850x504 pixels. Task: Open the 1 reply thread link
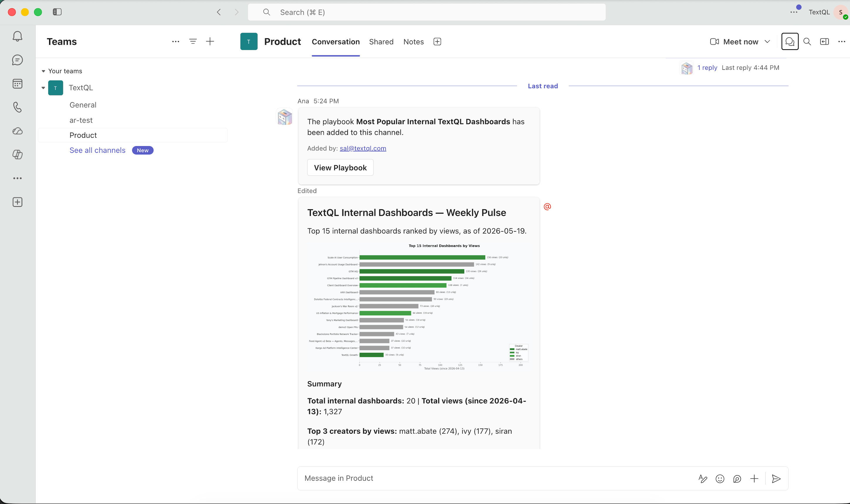(707, 68)
